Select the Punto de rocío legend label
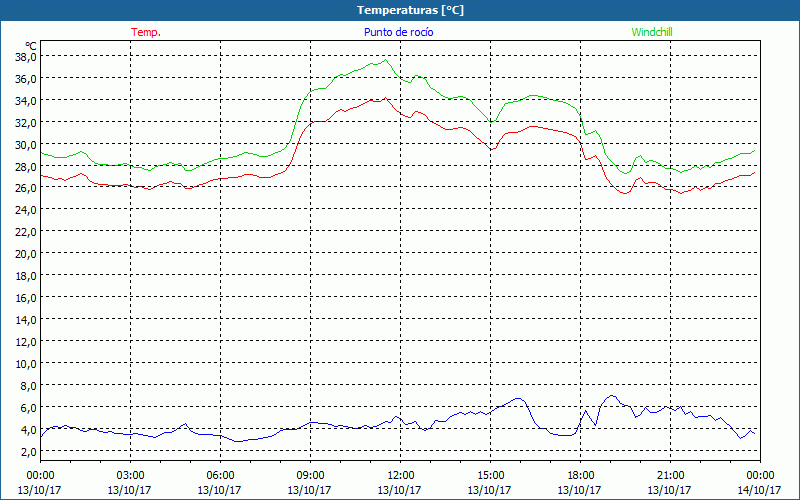Viewport: 800px width, 500px height. tap(398, 32)
